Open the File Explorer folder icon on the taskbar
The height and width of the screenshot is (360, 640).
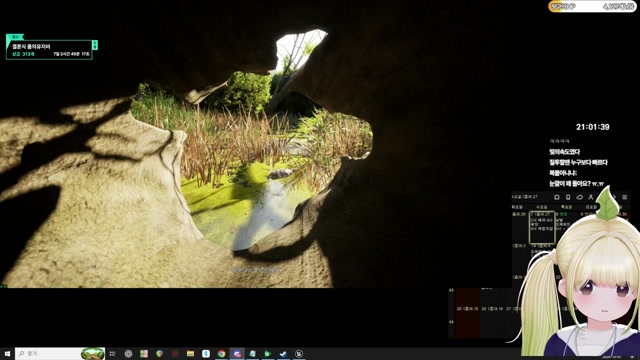point(190,353)
